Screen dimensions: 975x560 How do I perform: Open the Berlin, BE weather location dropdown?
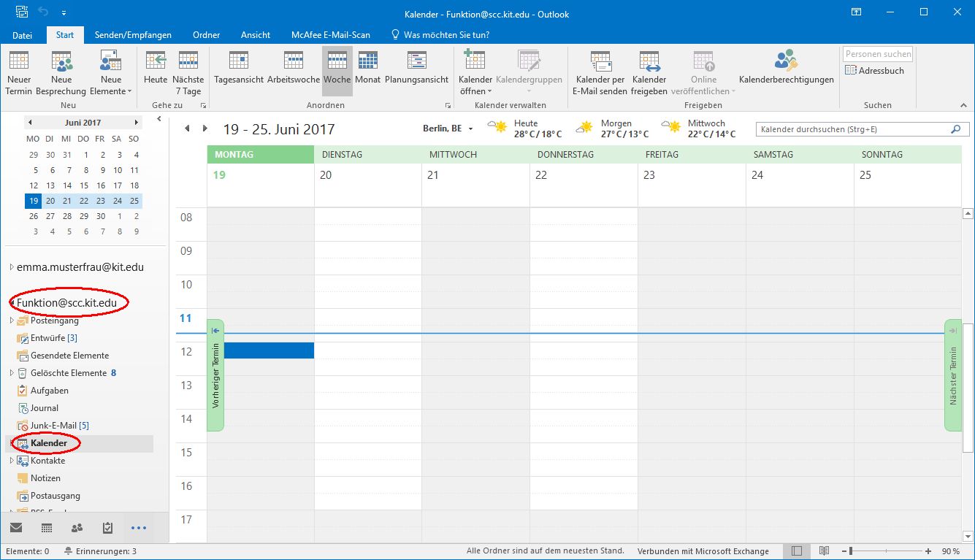tap(471, 129)
